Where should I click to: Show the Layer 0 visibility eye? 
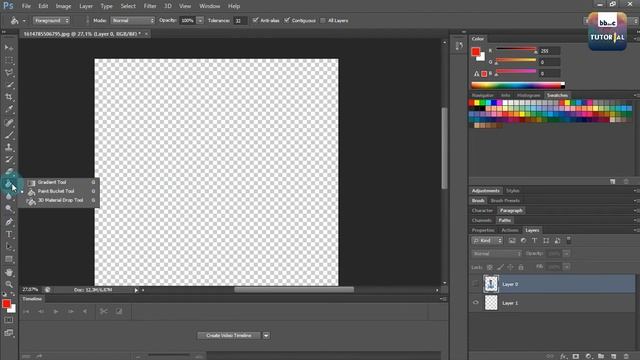tap(476, 284)
